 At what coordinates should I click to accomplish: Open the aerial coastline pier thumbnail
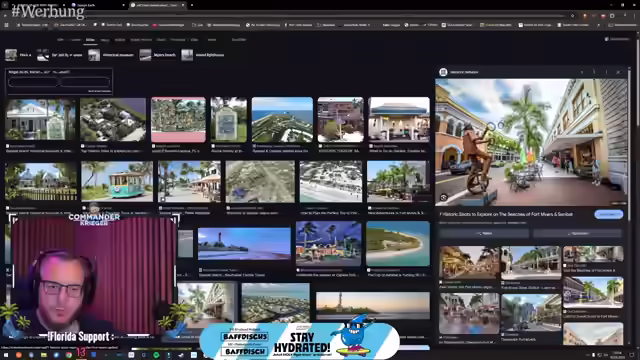click(282, 120)
